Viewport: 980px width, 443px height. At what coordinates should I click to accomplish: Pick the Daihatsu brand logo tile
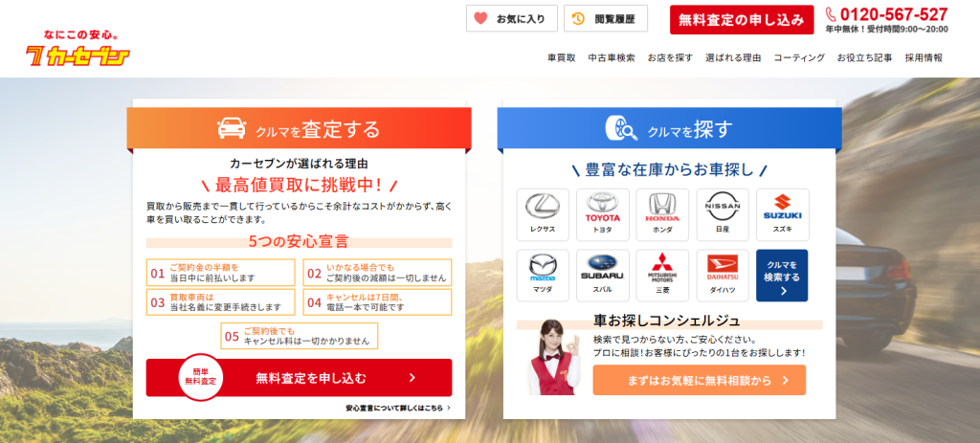point(723,276)
